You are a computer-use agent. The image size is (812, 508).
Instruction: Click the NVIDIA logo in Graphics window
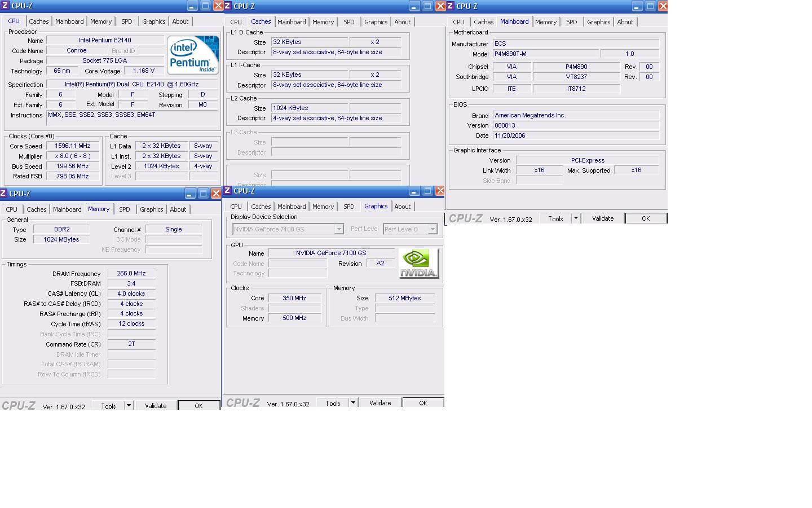pos(418,264)
